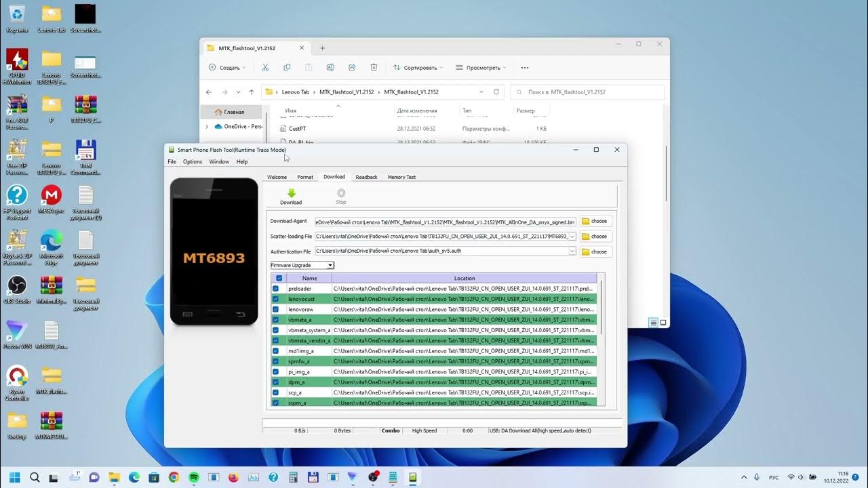Switch to the Welcome tab
The height and width of the screenshot is (488, 868).
point(277,177)
